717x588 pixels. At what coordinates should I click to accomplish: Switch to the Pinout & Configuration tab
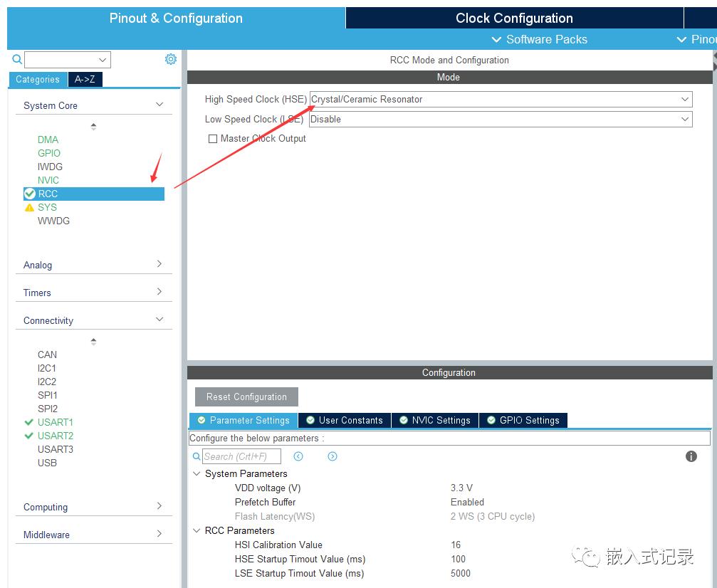click(x=176, y=18)
